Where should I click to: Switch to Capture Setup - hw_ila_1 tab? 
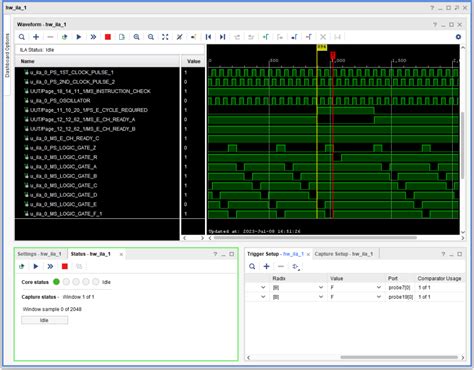[344, 254]
